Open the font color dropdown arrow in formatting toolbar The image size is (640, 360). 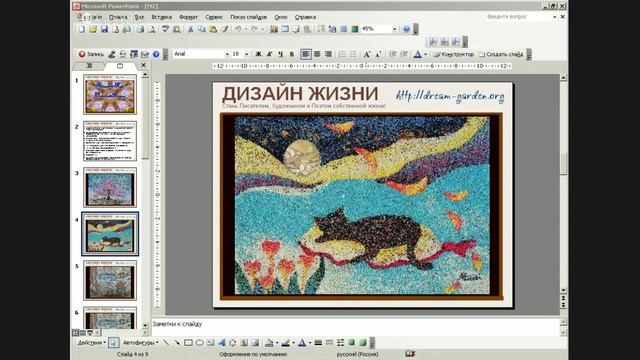click(x=425, y=54)
